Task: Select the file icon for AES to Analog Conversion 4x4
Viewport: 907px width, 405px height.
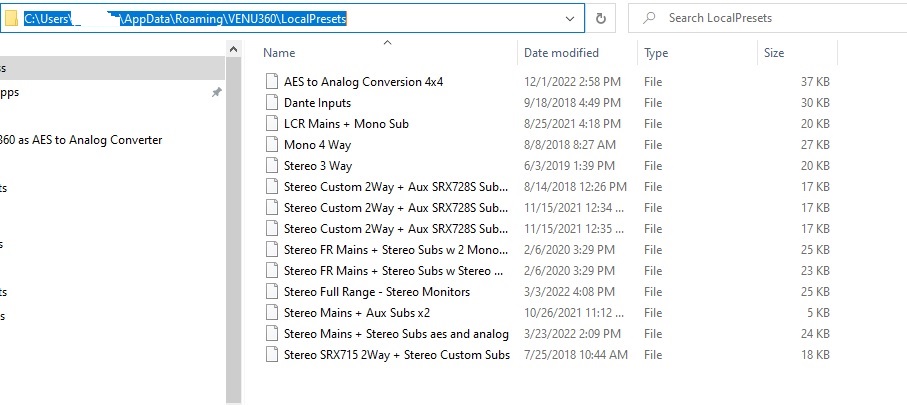Action: 272,82
